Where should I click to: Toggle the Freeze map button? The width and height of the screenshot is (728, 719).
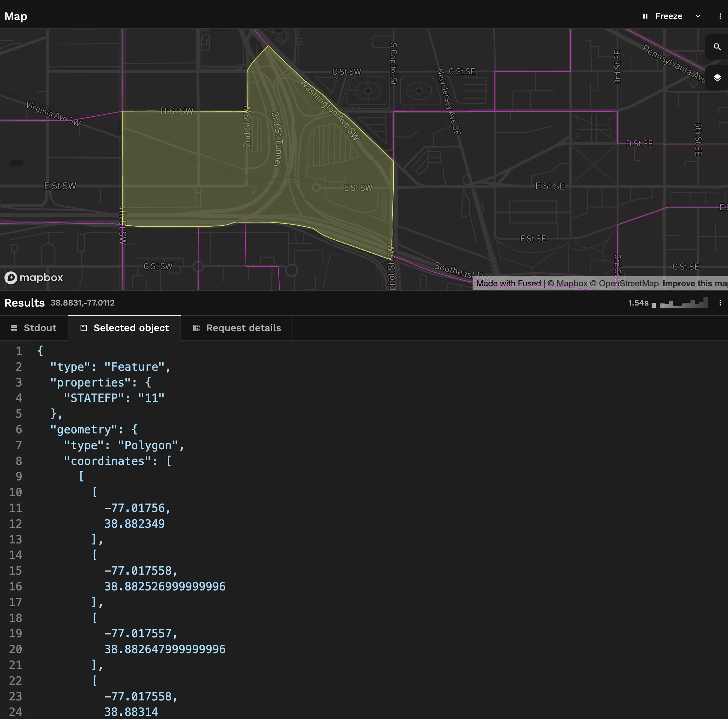click(668, 16)
